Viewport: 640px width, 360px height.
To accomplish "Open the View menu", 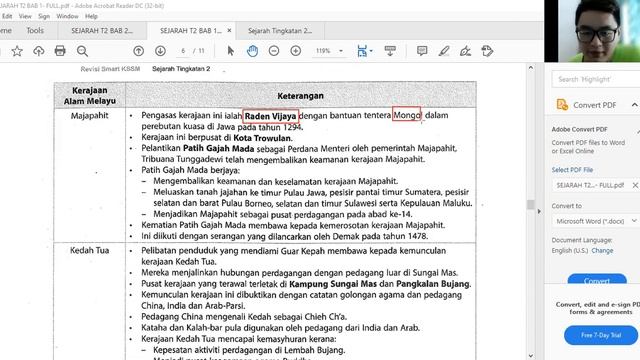I will (25, 16).
